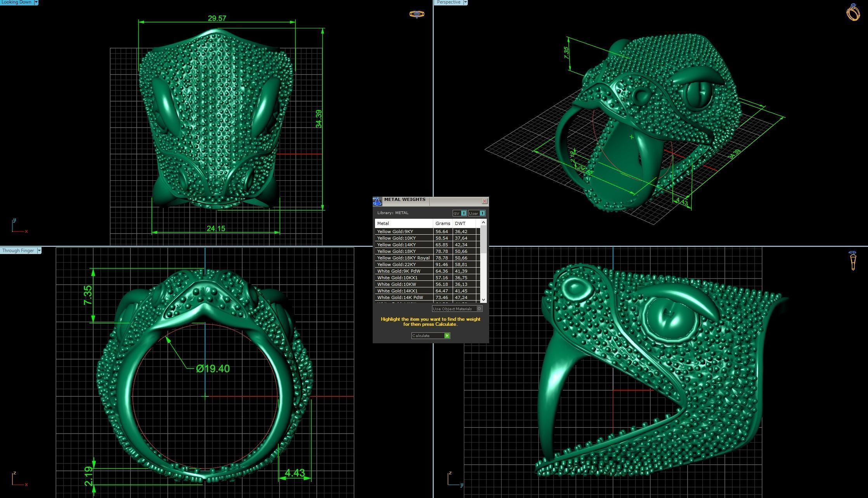Select the 24.15 bottom width dimension
Viewport: 868px width, 498px height.
[216, 228]
